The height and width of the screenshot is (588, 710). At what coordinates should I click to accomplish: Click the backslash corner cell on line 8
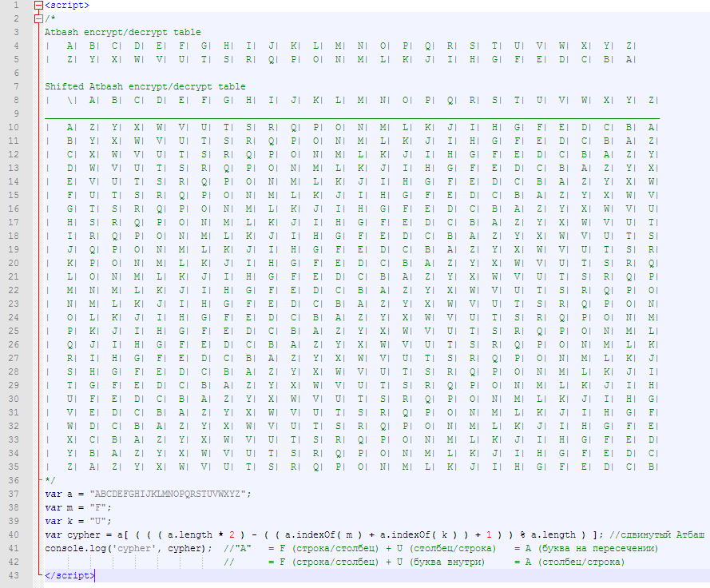[x=69, y=100]
